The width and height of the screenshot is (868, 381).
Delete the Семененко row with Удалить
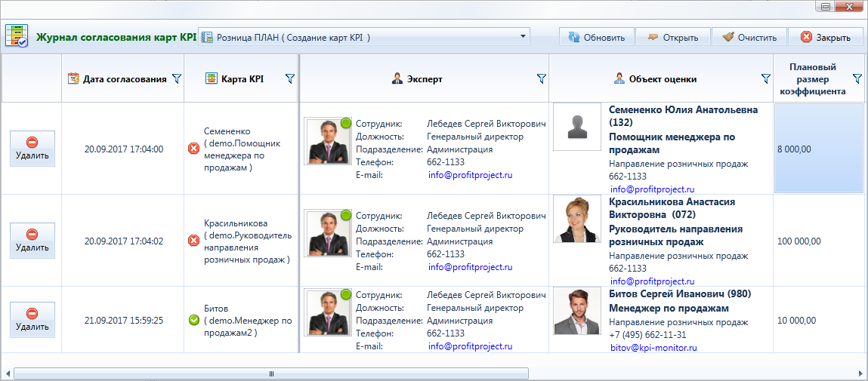click(x=32, y=149)
